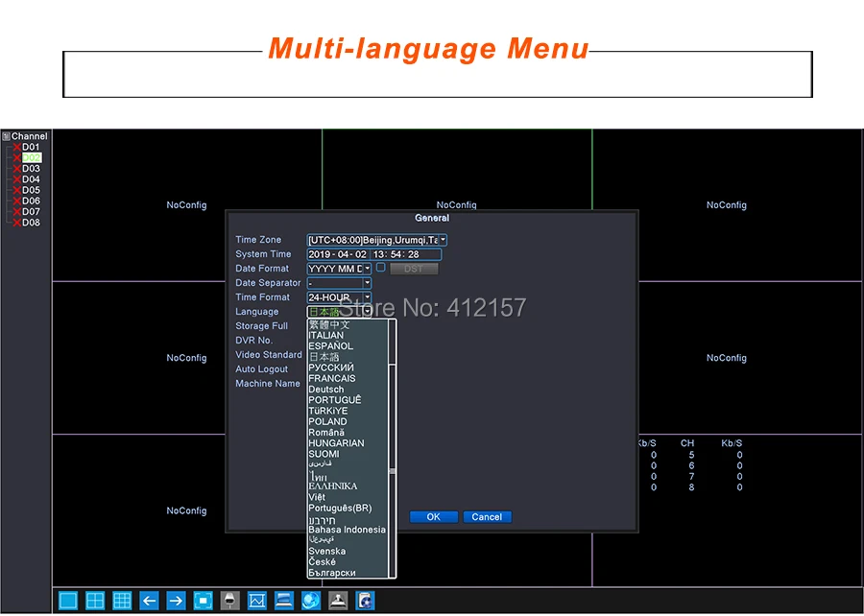This screenshot has height=616, width=864.
Task: Collapse the Channel tree root
Action: (x=6, y=136)
